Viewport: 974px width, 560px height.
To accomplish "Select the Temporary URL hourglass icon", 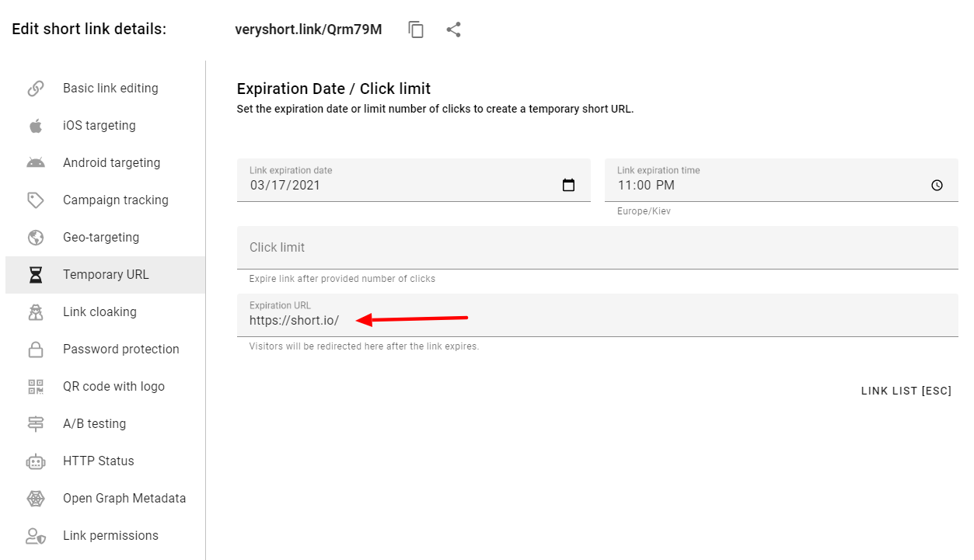I will pos(36,274).
